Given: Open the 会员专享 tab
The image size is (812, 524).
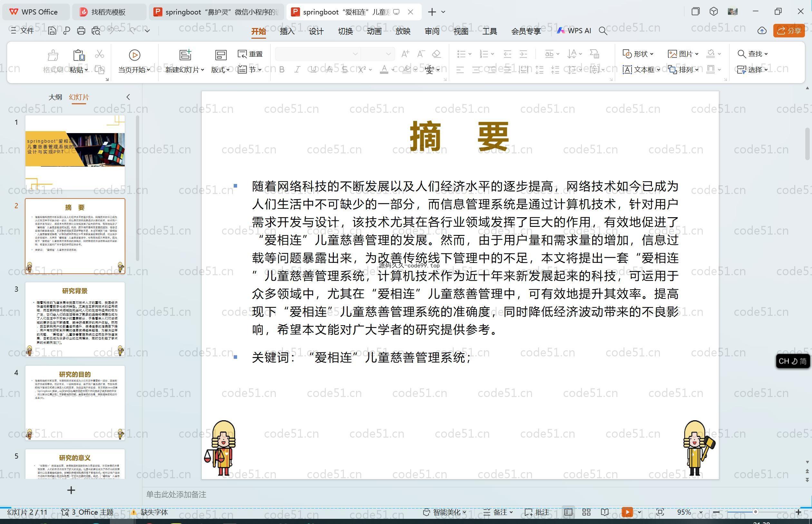Looking at the screenshot, I should click(x=526, y=31).
